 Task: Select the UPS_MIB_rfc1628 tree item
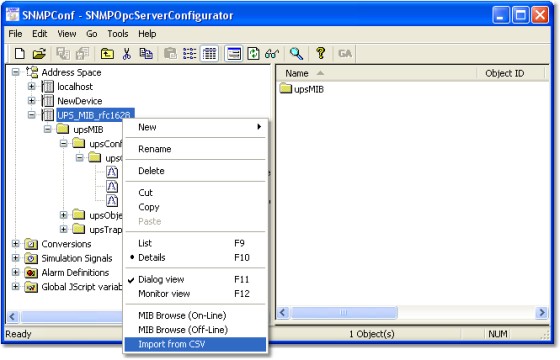click(95, 115)
